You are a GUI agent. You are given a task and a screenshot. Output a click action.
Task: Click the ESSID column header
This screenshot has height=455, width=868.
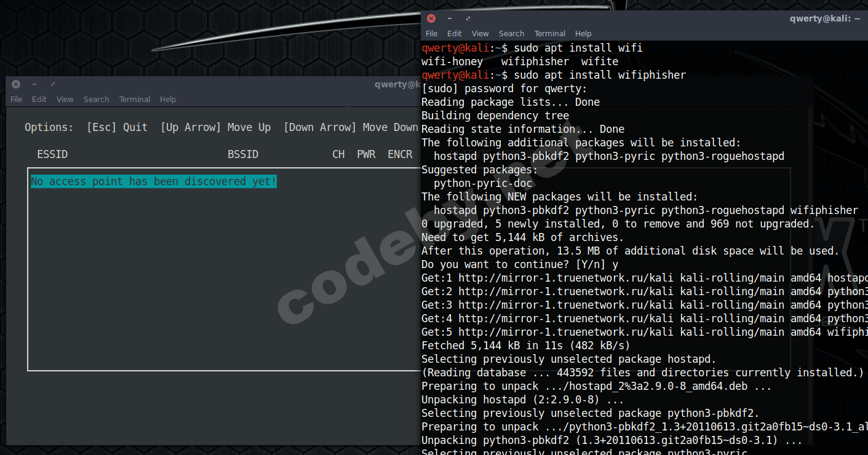[x=52, y=154]
